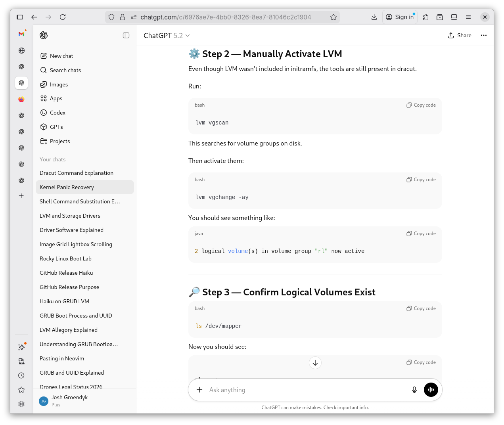Click the voice mode waveform button

[431, 390]
